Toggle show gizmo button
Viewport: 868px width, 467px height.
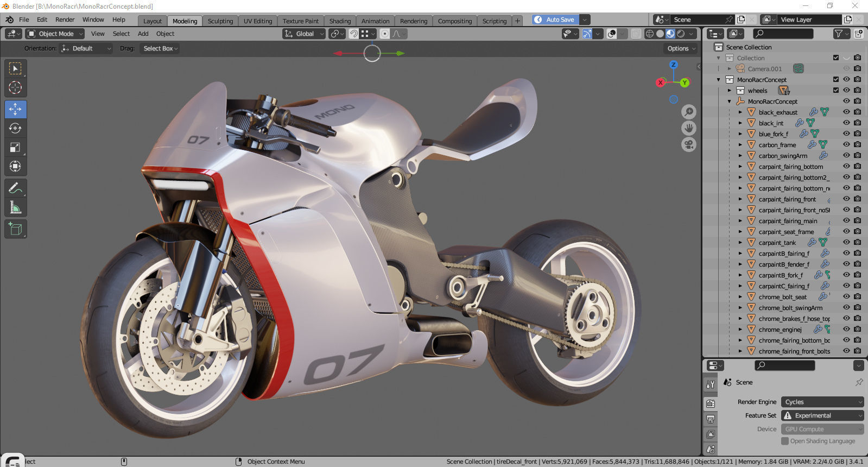click(587, 34)
